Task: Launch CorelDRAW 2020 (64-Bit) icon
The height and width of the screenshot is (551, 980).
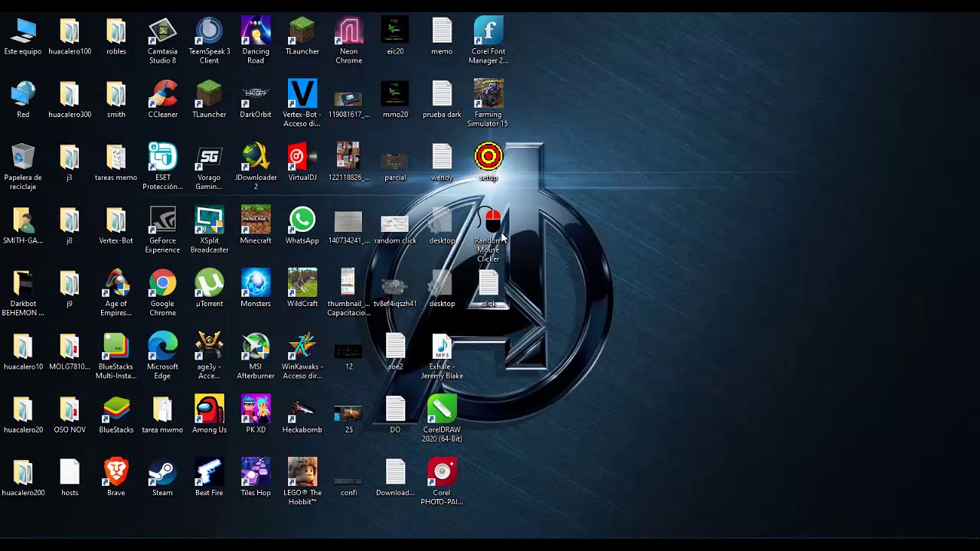Action: point(442,418)
